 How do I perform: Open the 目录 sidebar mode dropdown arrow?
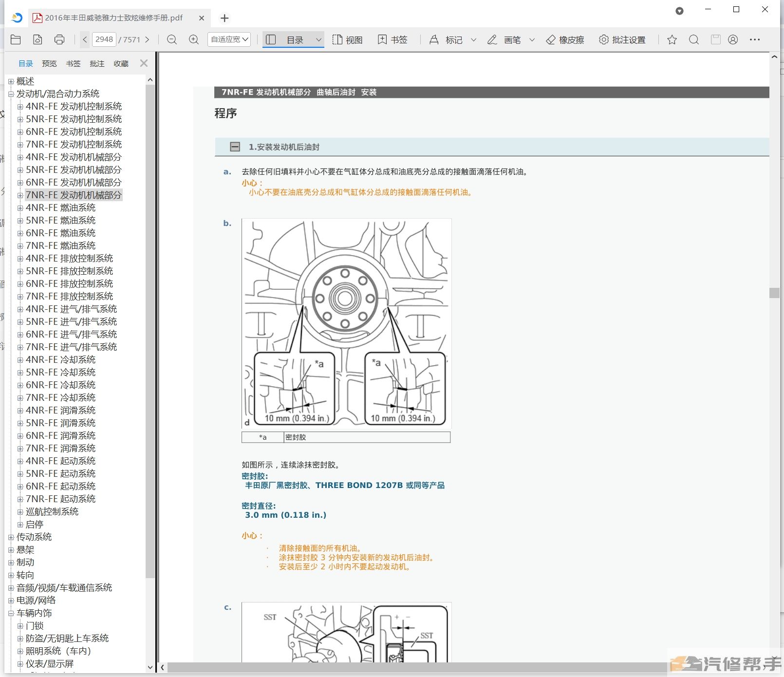pyautogui.click(x=318, y=39)
